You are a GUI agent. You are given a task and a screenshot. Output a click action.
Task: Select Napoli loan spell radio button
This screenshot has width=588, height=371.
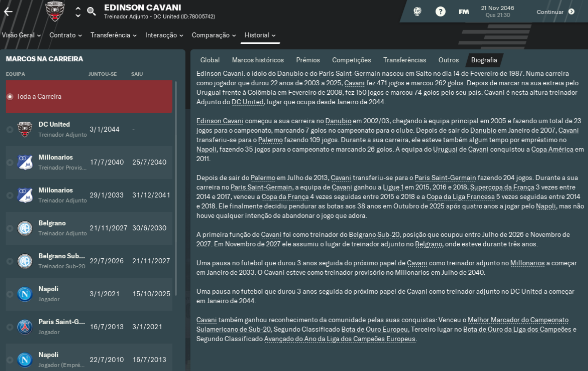click(10, 360)
